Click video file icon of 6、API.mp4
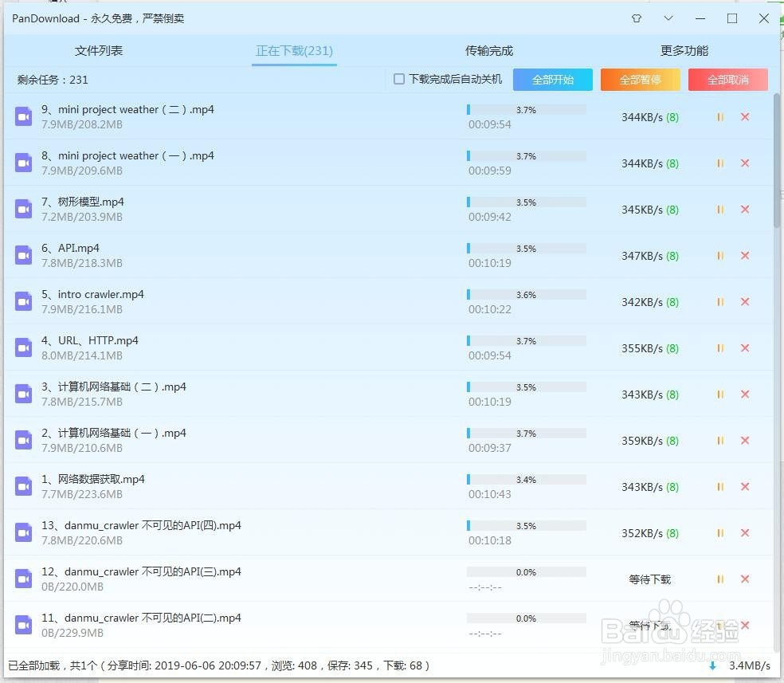Screen dimensions: 784x683 [x=23, y=256]
